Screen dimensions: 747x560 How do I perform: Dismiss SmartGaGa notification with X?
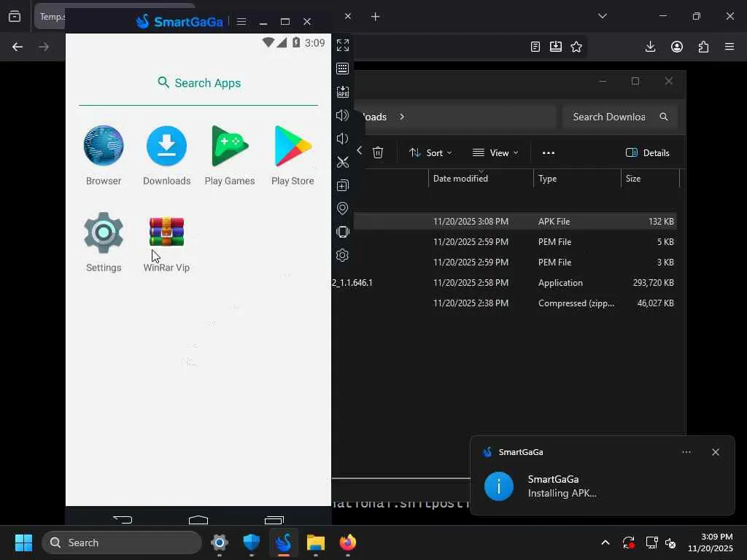point(715,452)
